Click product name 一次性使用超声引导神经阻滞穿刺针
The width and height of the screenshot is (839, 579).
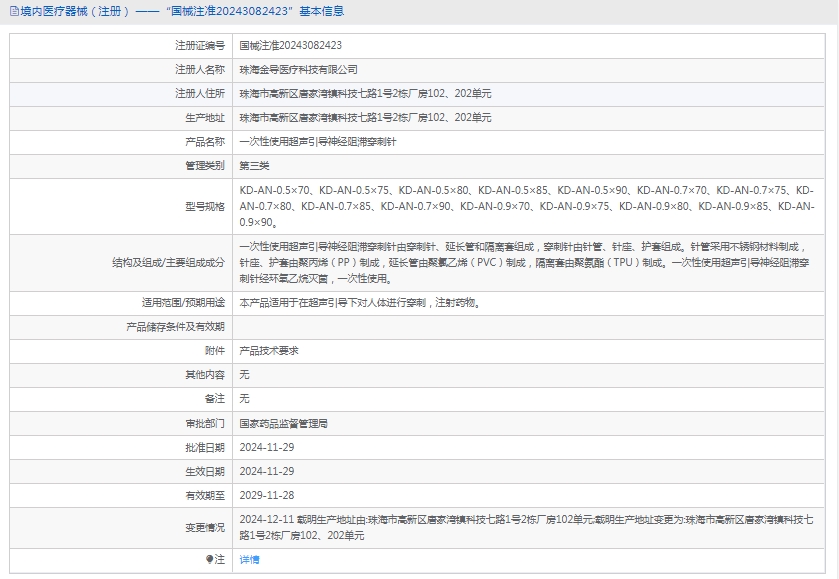pos(316,142)
